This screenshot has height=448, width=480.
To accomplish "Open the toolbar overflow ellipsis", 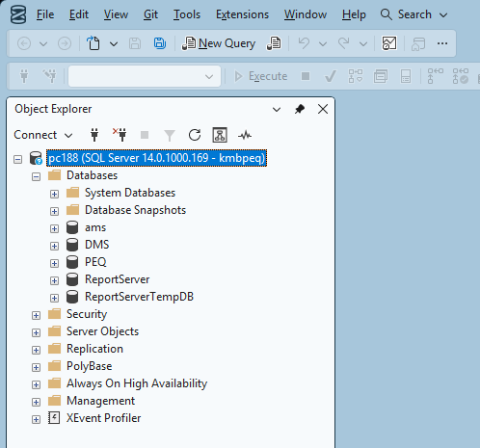I will pos(442,43).
